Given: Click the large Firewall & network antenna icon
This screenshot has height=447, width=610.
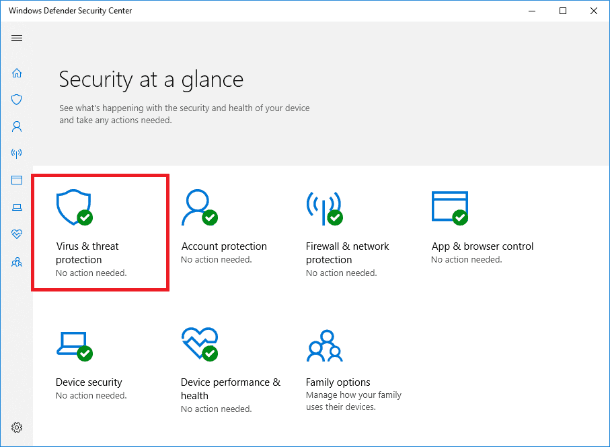Looking at the screenshot, I should click(x=324, y=208).
